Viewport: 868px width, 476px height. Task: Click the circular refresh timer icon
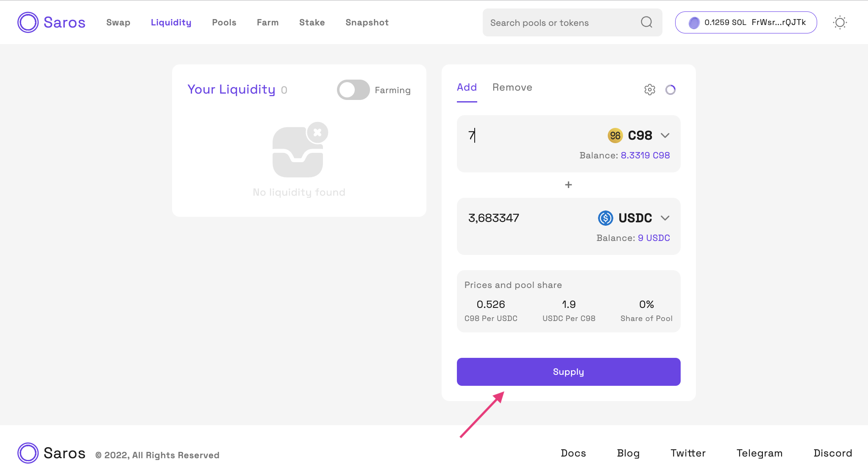coord(670,89)
